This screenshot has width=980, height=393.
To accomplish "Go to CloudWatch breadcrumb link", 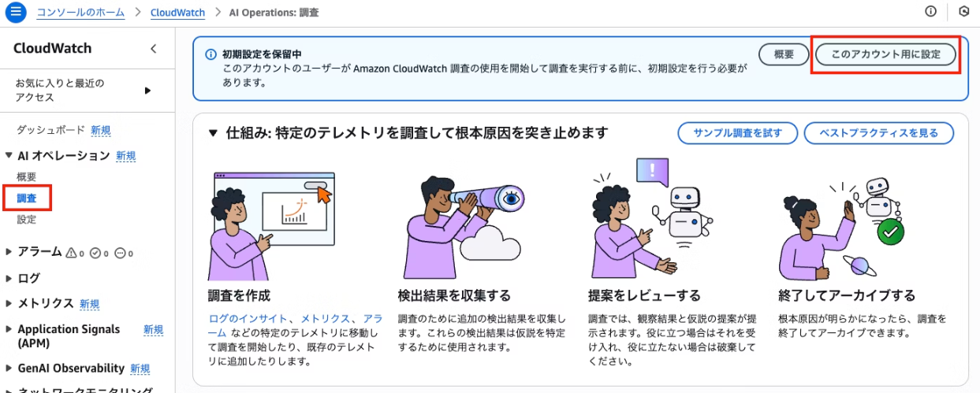I will tap(178, 13).
